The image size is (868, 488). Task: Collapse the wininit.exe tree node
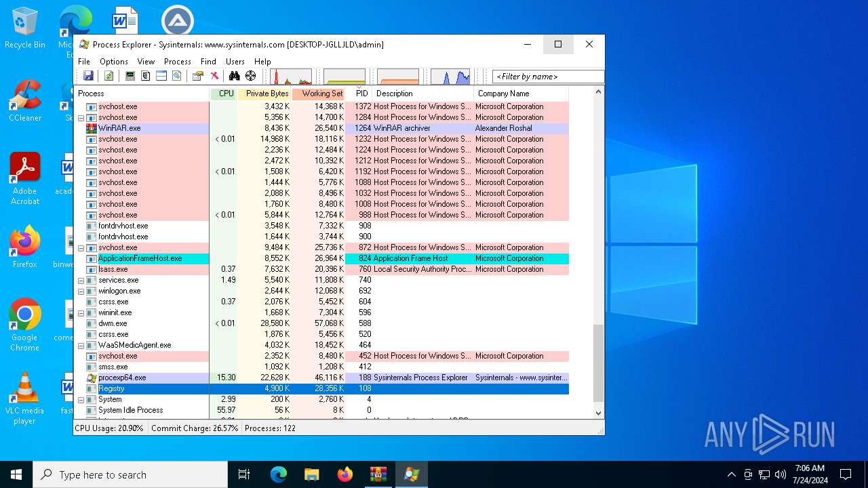tap(81, 312)
